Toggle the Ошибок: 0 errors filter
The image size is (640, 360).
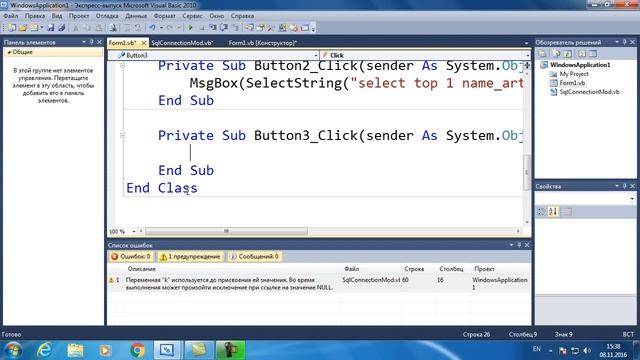131,256
